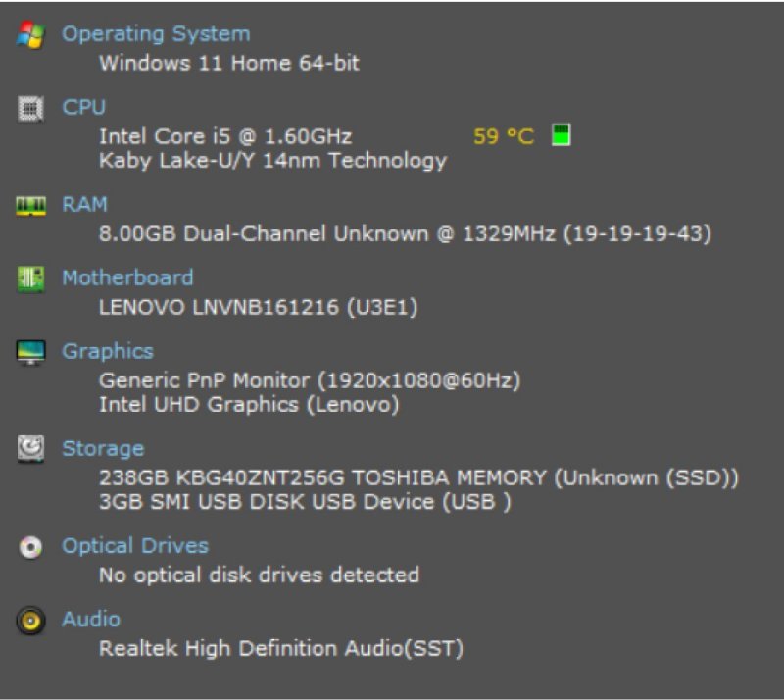Open the Operating System section link
This screenshot has width=784, height=700.
[156, 34]
